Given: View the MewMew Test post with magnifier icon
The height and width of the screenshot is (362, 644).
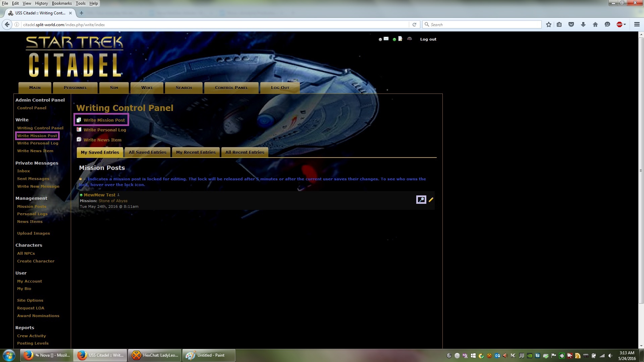Looking at the screenshot, I should [421, 200].
